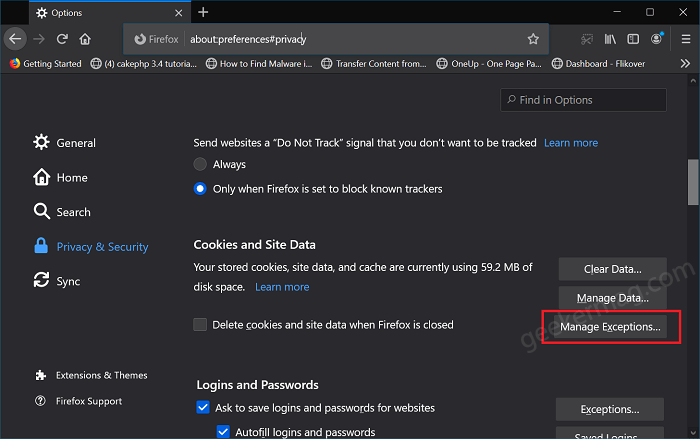
Task: Switch to the Search settings section
Action: click(62, 212)
